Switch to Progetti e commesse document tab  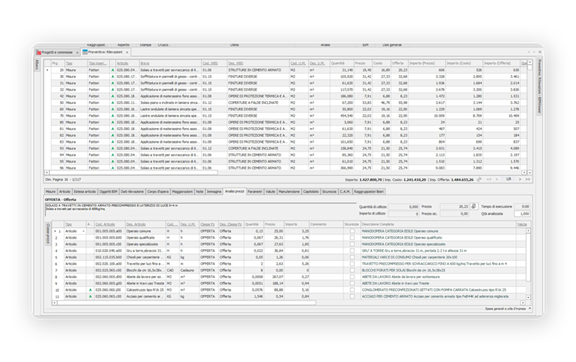tap(57, 53)
